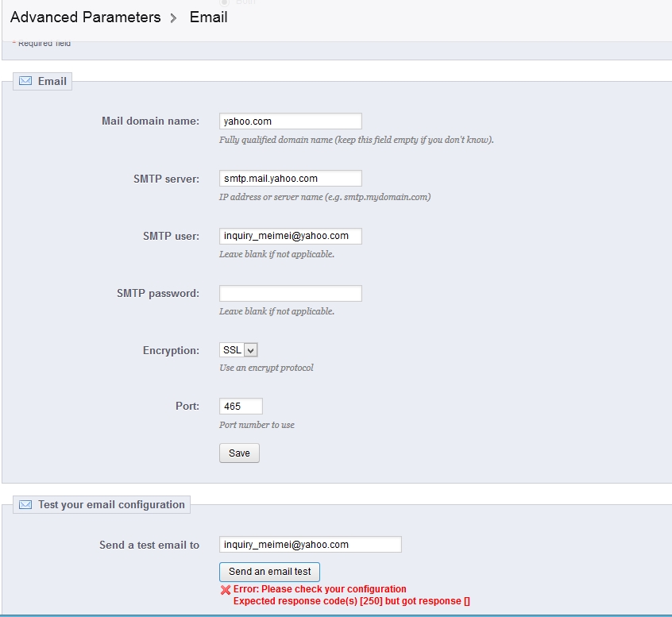Click the 'Error: Please check your configuration' message
Screen dimensions: 672x617
pos(319,589)
